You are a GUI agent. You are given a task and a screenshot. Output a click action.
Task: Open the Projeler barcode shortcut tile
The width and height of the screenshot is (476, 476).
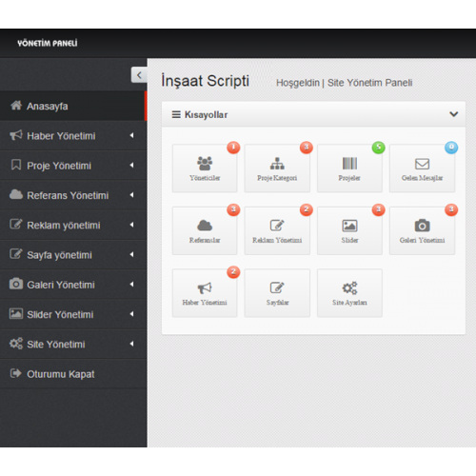(349, 169)
